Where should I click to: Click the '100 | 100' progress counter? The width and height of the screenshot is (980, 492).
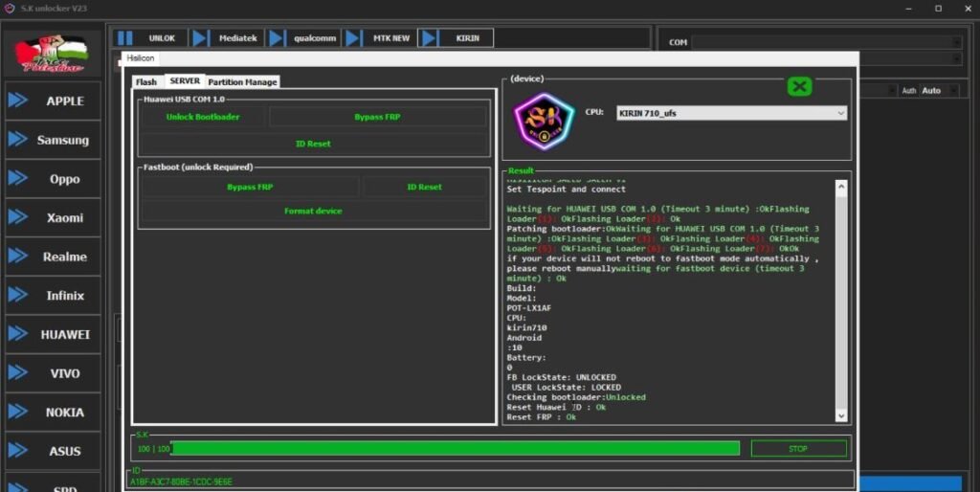[153, 449]
